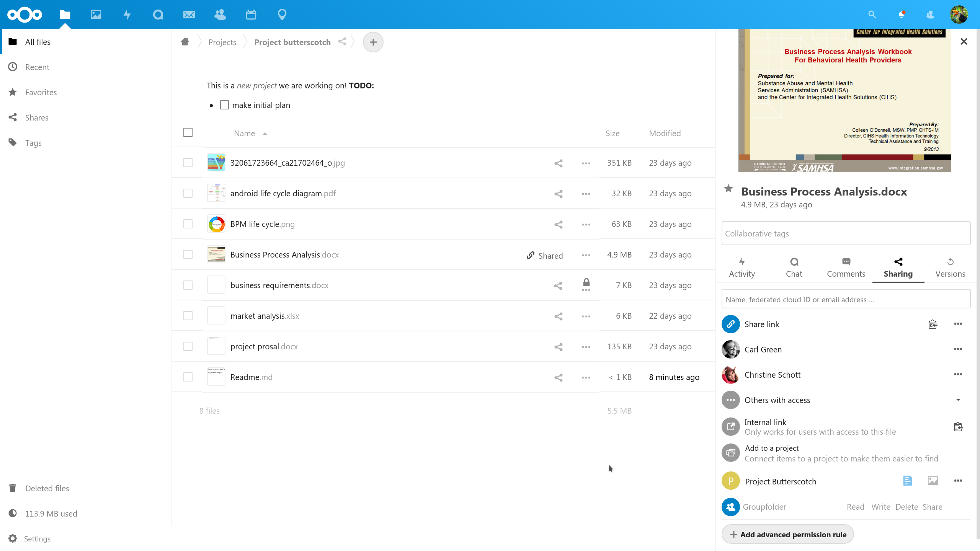Image resolution: width=980 pixels, height=551 pixels.
Task: Select the BPM life cycle.png checkbox
Action: [x=188, y=224]
